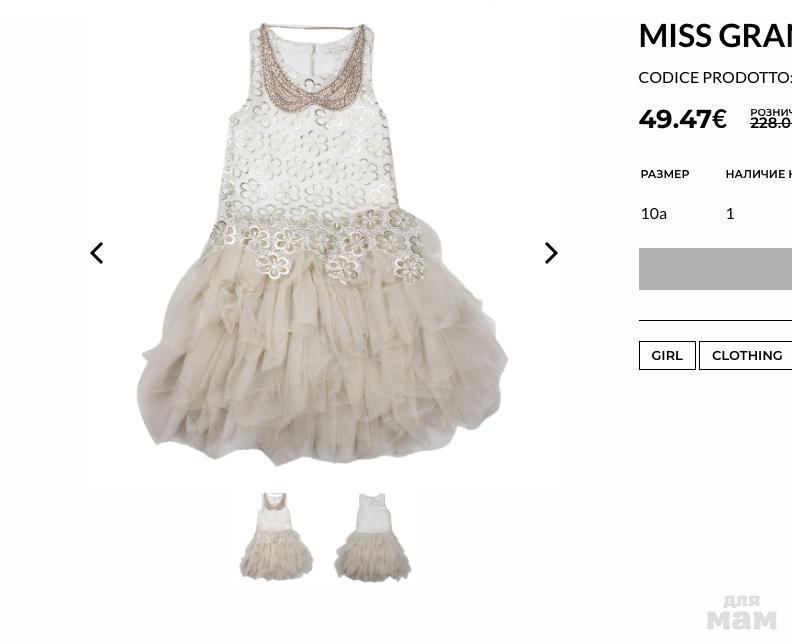Click the 'для мам' watermark logo
Viewport: 792px width, 644px height.
point(741,612)
